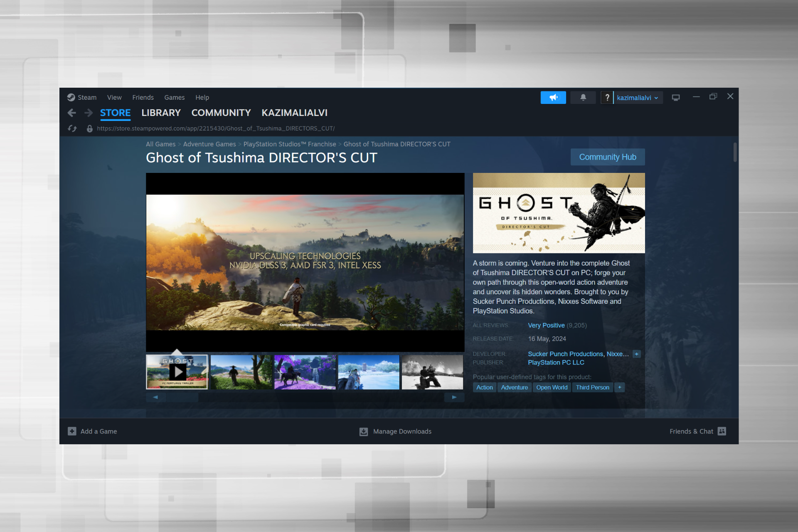Viewport: 798px width, 532px height.
Task: Switch to the LIBRARY tab
Action: pyautogui.click(x=161, y=113)
